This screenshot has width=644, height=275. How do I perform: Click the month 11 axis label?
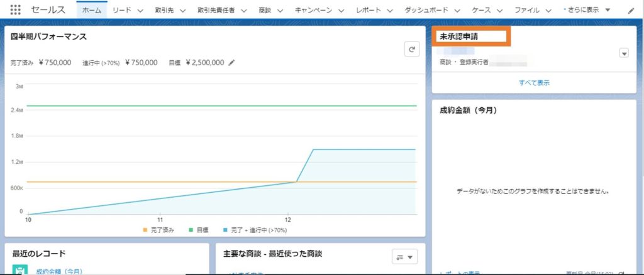[160, 220]
